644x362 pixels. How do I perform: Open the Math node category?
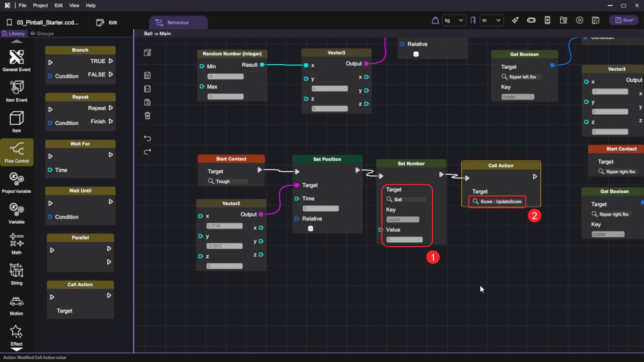click(x=16, y=243)
